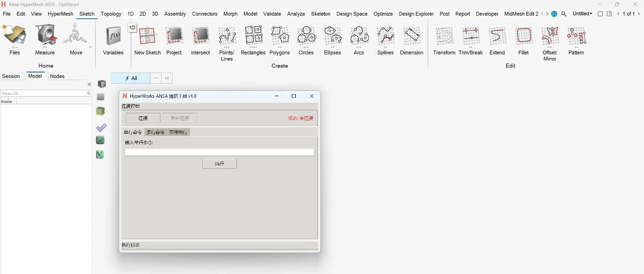The height and width of the screenshot is (274, 644).
Task: Start a New Sketch
Action: point(147,40)
